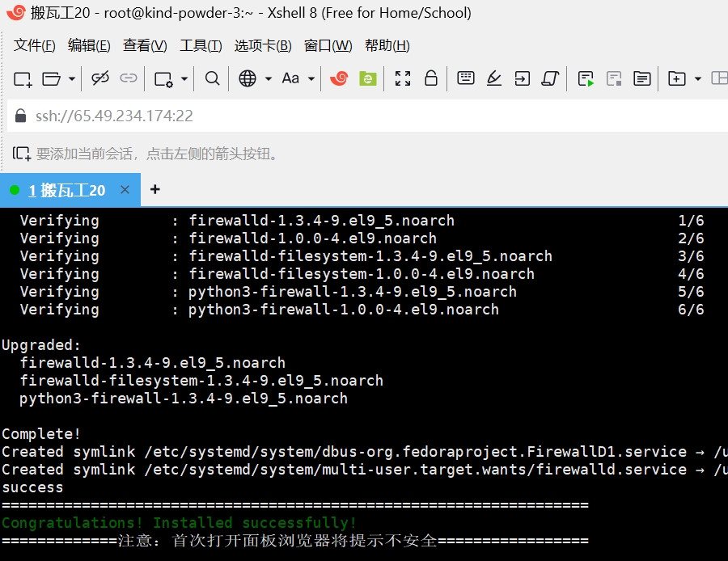Launch Xftp from the green toolbar icon
Viewport: 728px width, 561px height.
click(368, 78)
